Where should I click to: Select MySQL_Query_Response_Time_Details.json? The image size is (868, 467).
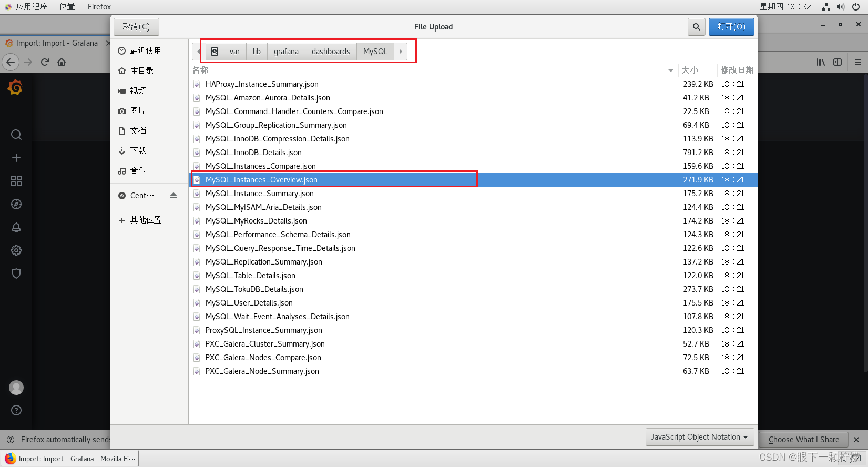tap(473, 248)
